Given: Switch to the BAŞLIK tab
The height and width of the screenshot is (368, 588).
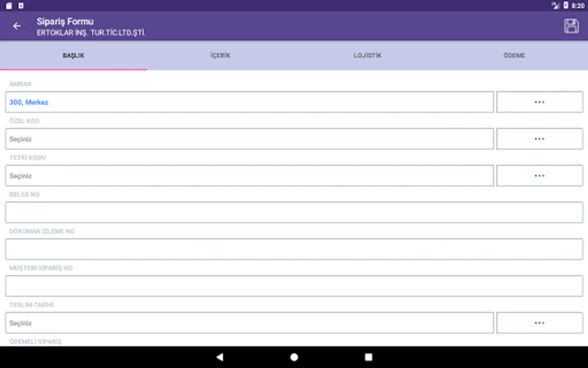Looking at the screenshot, I should pyautogui.click(x=73, y=56).
